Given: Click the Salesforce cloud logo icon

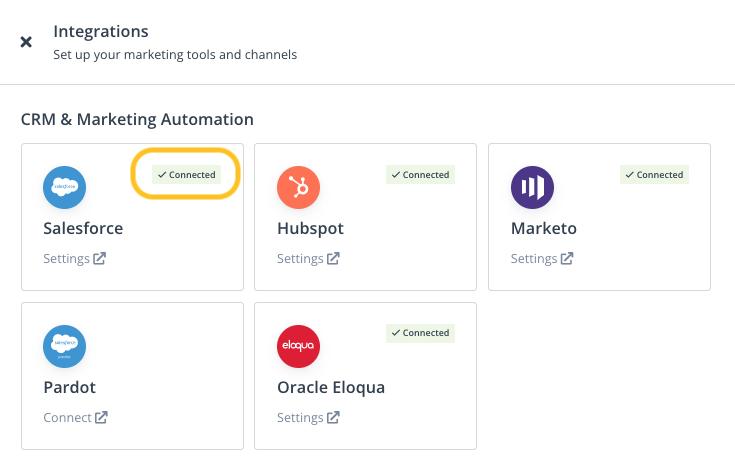Looking at the screenshot, I should coord(64,187).
